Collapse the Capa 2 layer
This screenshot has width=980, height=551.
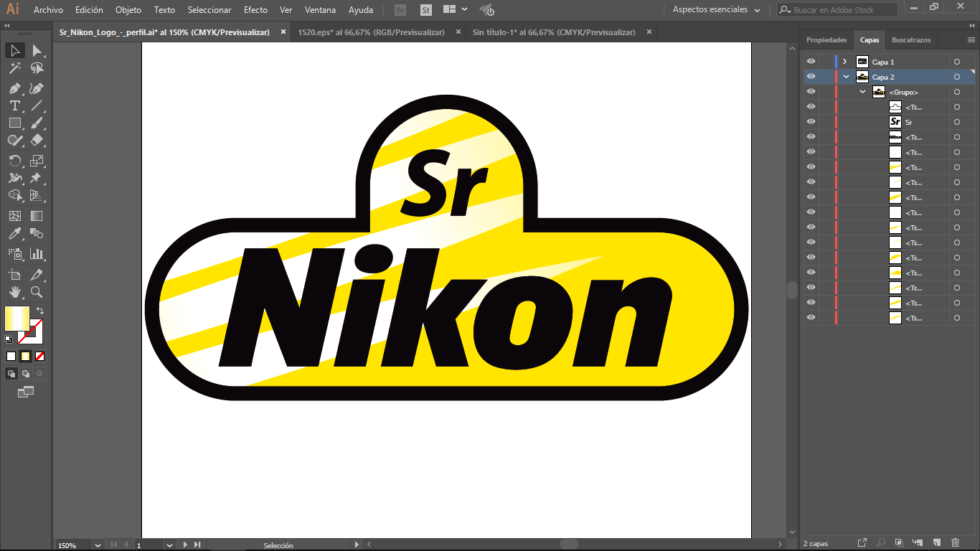click(846, 77)
